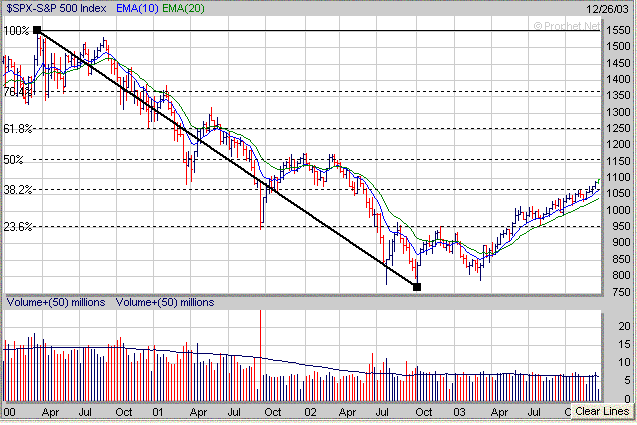This screenshot has height=425, width=637.
Task: Click the 50% retracement level label
Action: point(14,160)
